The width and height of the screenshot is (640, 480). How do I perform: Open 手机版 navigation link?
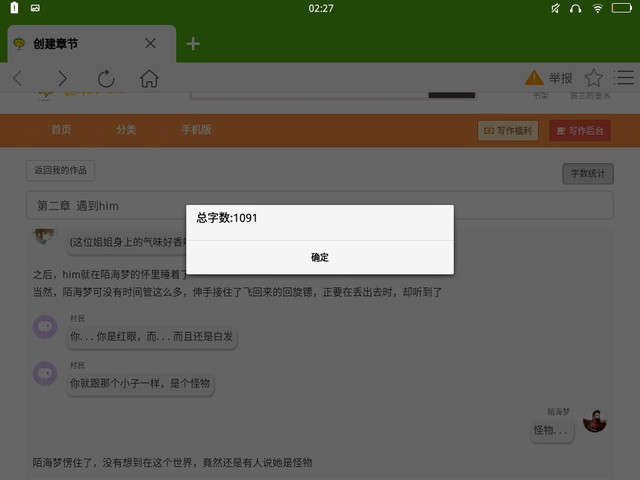click(196, 130)
